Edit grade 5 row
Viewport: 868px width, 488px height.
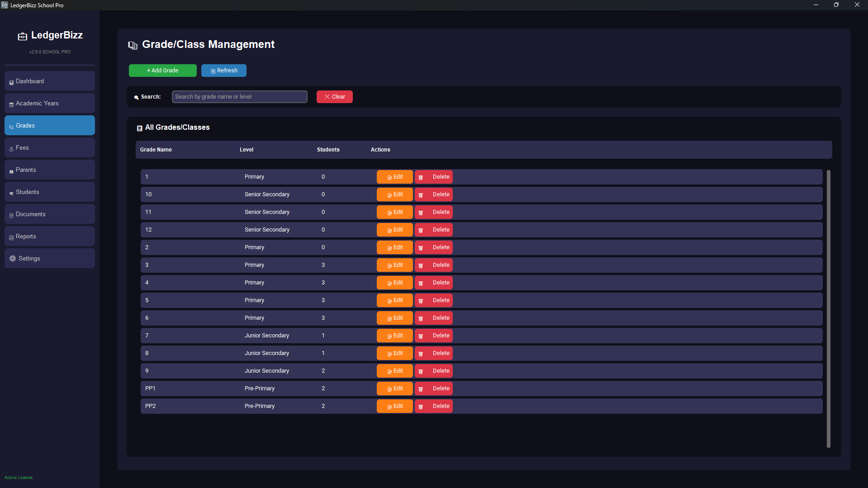point(395,300)
